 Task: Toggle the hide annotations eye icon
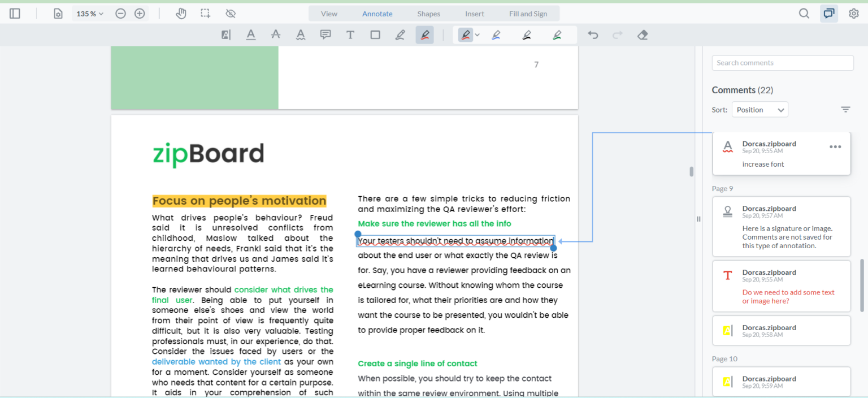pyautogui.click(x=230, y=13)
